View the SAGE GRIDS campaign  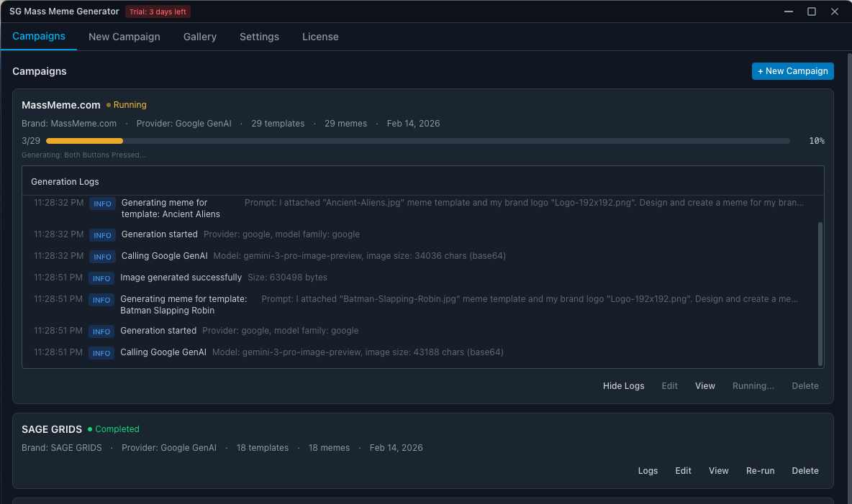[x=718, y=470]
